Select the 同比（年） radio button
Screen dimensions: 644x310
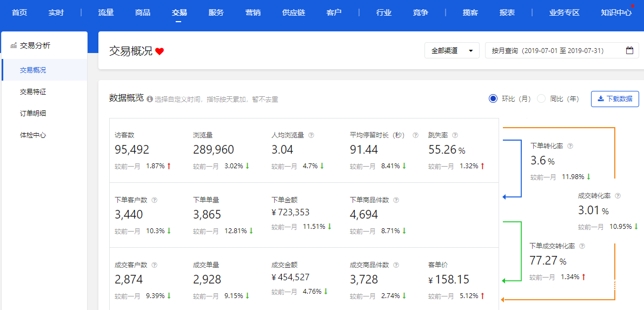(541, 98)
